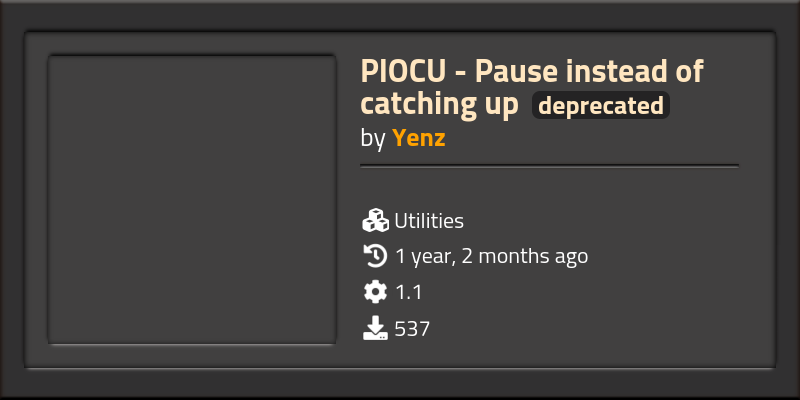Viewport: 800px width, 400px height.
Task: Click the download count 537
Action: 412,328
